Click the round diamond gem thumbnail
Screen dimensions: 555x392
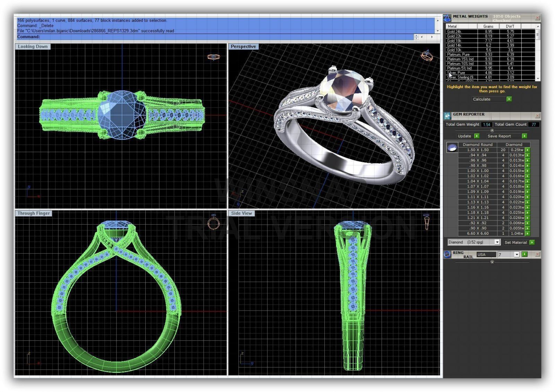(x=452, y=148)
